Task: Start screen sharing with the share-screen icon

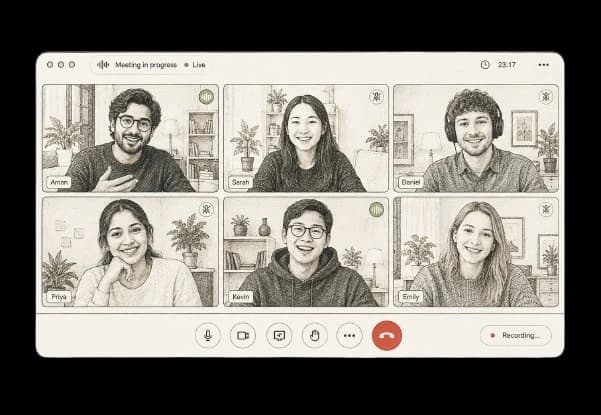Action: click(279, 335)
